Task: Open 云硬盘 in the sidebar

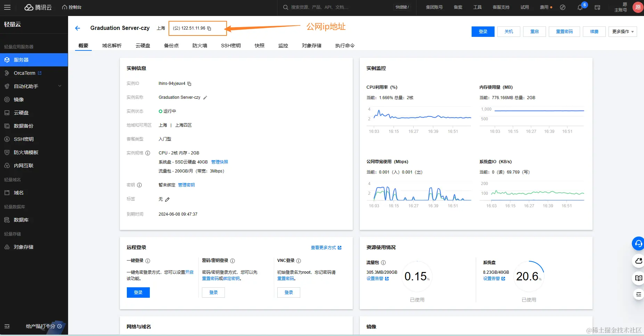Action: point(34,113)
